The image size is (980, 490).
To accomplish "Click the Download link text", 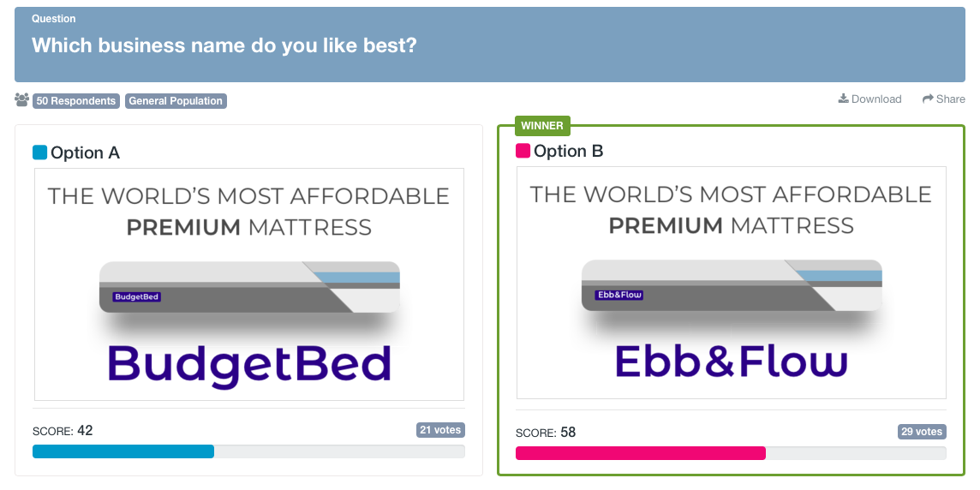I will tap(876, 99).
